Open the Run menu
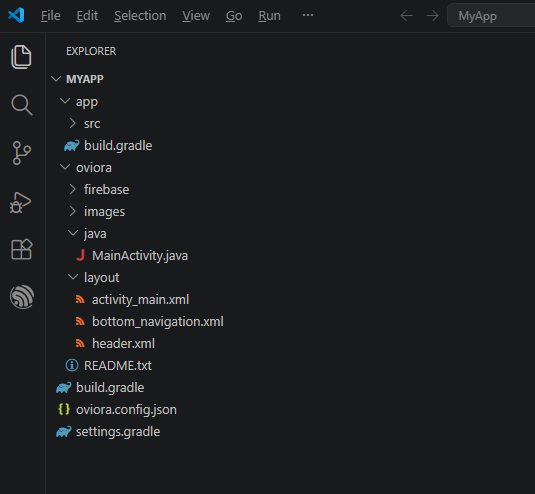The height and width of the screenshot is (494, 535). coord(270,16)
